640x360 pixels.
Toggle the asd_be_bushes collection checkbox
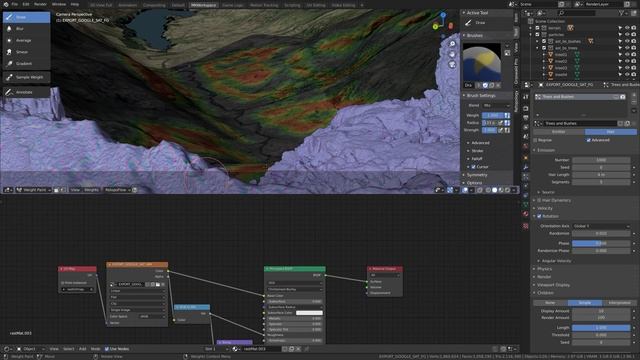tap(544, 41)
